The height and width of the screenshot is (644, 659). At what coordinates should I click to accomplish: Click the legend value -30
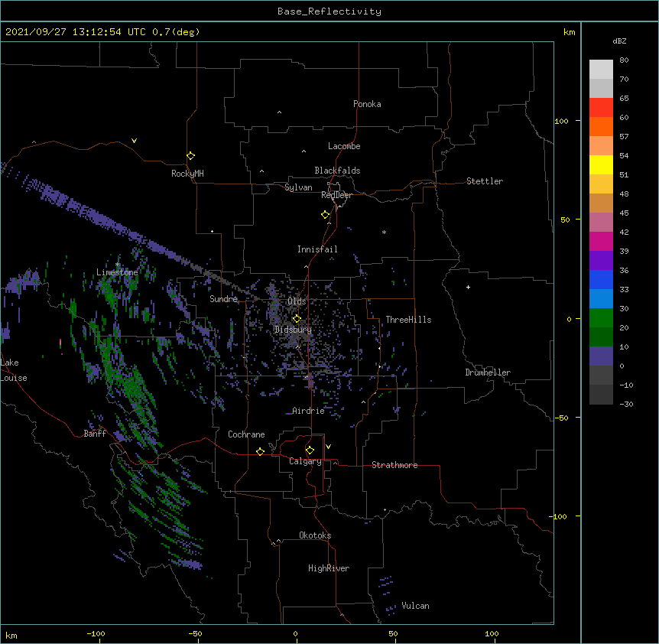pos(626,405)
